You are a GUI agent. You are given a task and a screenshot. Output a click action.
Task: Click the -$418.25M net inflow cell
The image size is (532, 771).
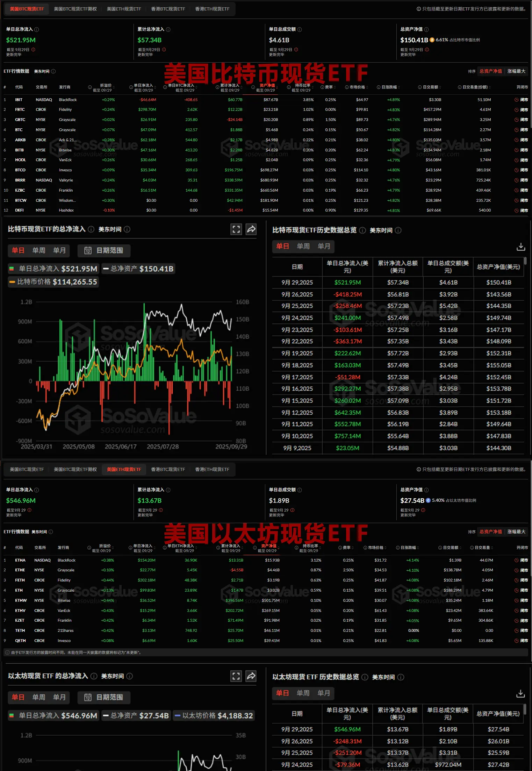point(347,294)
